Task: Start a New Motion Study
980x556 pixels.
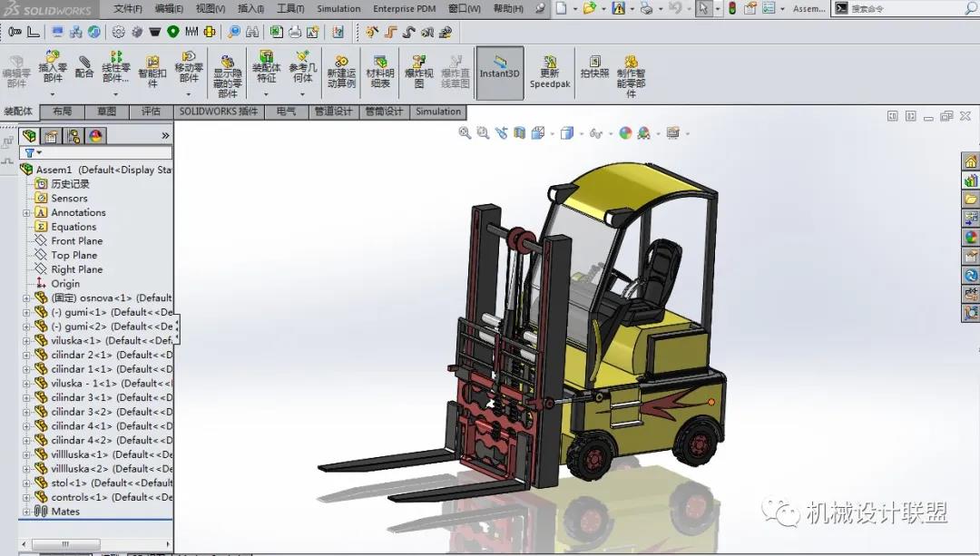Action: 341,72
